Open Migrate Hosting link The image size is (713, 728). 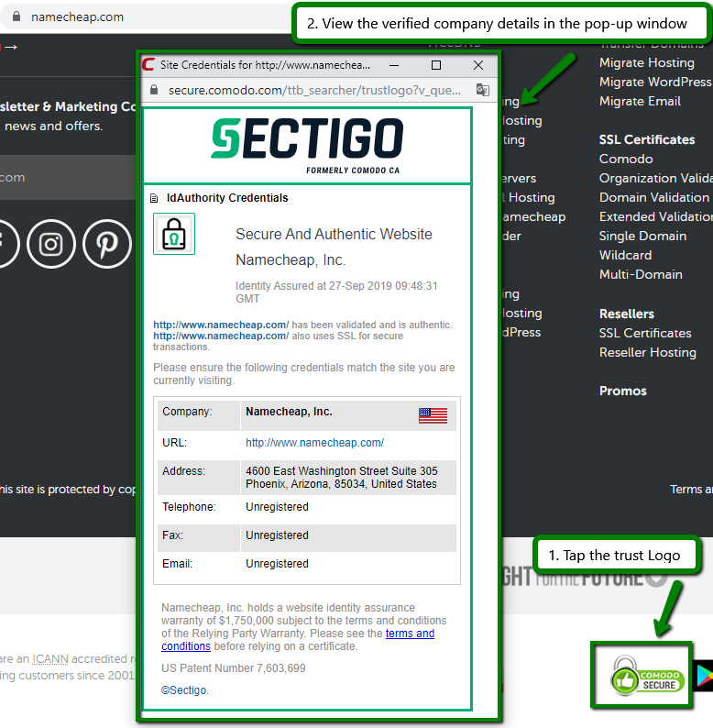point(647,62)
